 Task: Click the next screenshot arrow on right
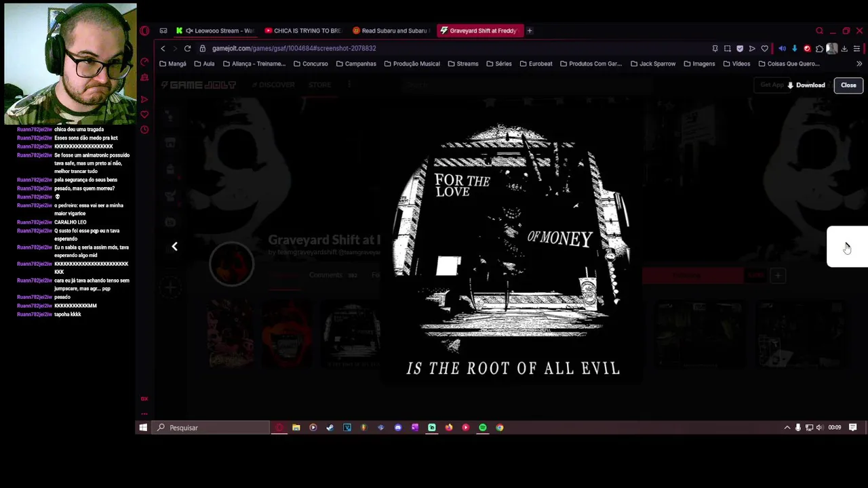click(848, 247)
